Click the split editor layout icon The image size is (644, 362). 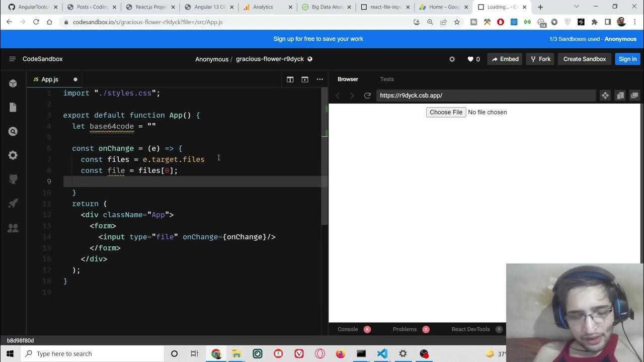tap(290, 79)
